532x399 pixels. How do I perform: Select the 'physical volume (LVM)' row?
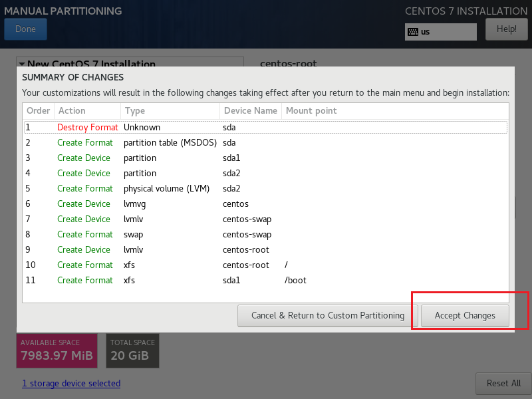tap(265, 188)
